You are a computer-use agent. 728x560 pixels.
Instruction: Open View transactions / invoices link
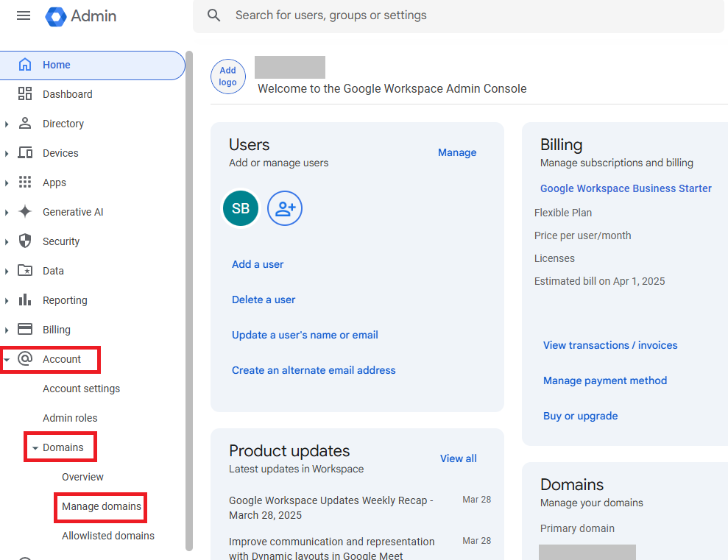(610, 345)
